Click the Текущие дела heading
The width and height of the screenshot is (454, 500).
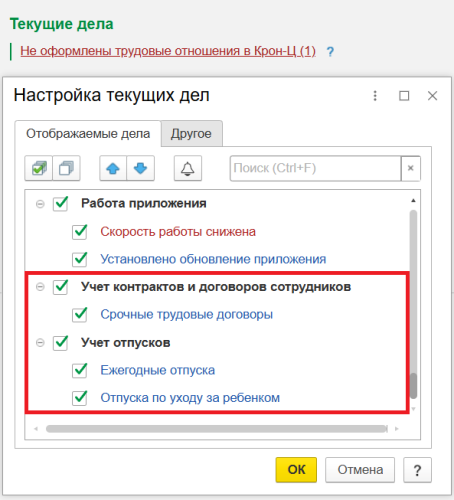(62, 24)
